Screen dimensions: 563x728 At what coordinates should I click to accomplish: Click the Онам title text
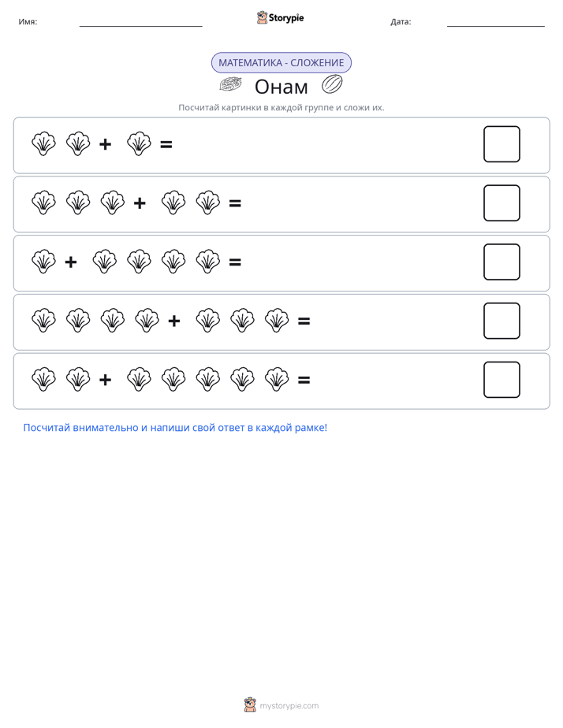pos(281,87)
